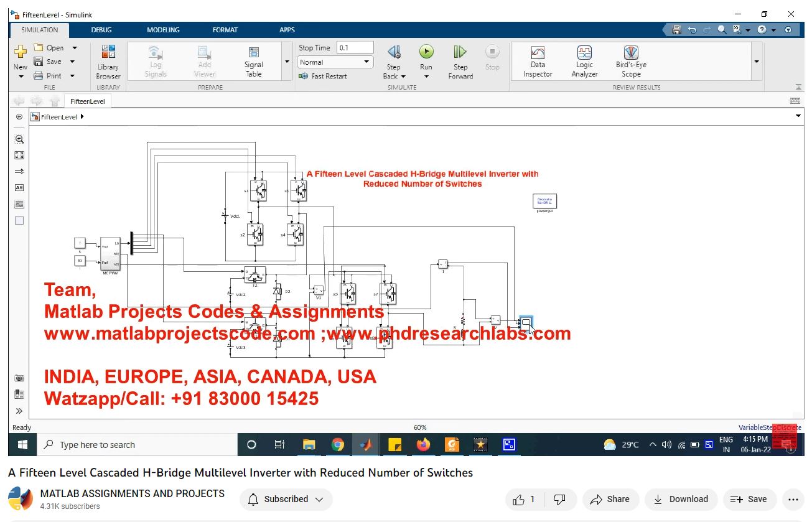Click Fit to View in left palette
The width and height of the screenshot is (812, 522).
click(19, 156)
